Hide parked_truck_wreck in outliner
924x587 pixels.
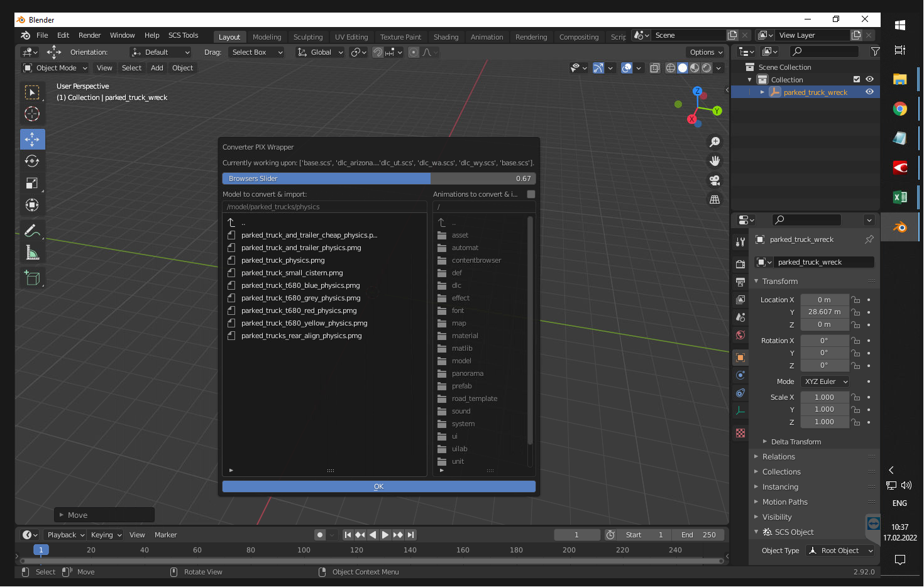869,92
